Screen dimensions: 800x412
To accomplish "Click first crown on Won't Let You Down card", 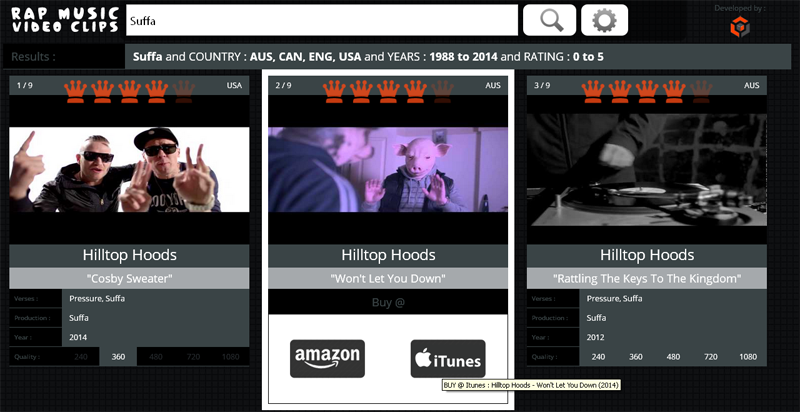I will (x=334, y=91).
